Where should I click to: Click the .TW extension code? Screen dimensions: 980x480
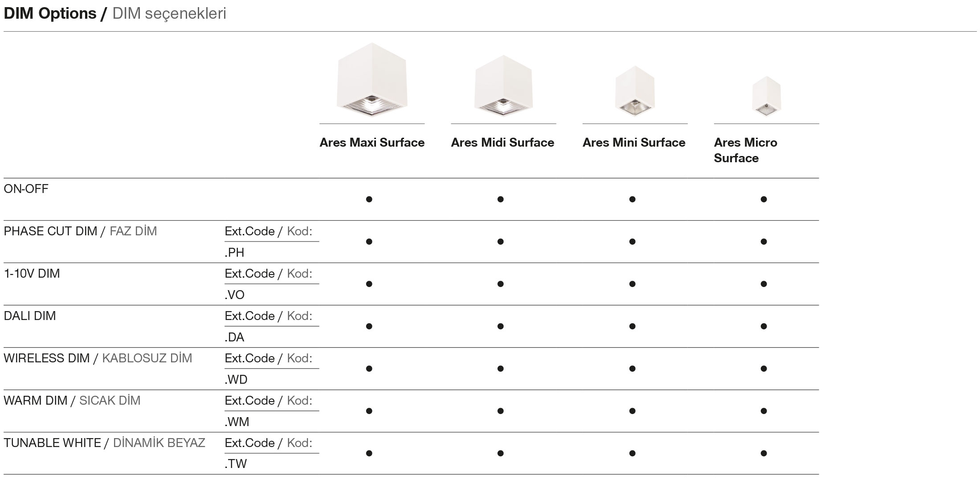(236, 464)
